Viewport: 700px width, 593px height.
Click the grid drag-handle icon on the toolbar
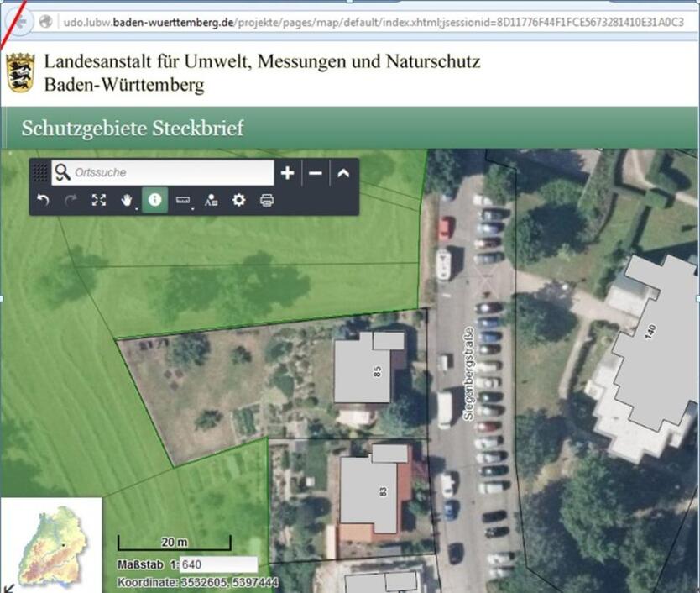point(39,172)
